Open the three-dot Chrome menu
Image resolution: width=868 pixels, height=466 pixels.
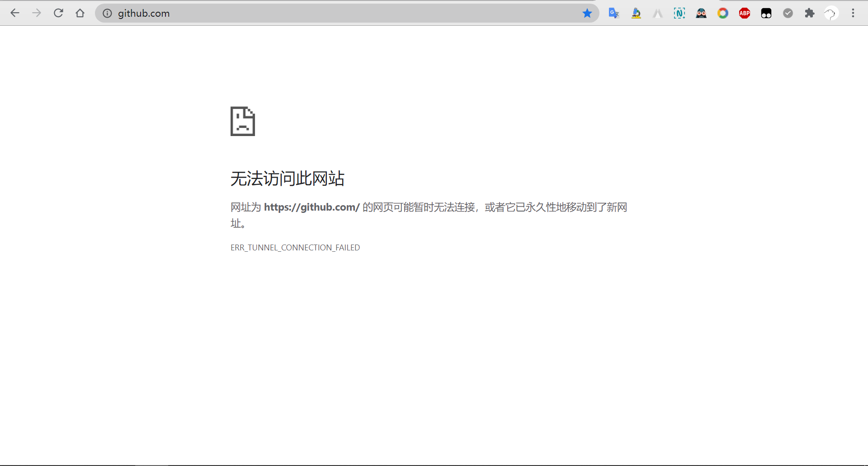click(x=854, y=13)
